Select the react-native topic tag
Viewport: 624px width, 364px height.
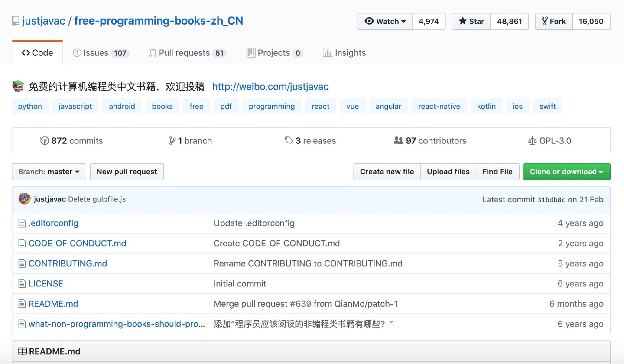[439, 107]
